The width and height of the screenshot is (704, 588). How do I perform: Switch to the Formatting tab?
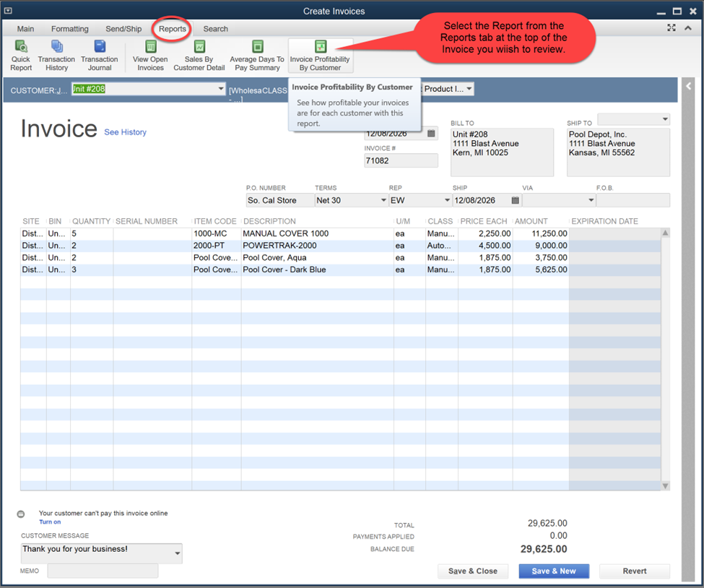click(x=69, y=29)
